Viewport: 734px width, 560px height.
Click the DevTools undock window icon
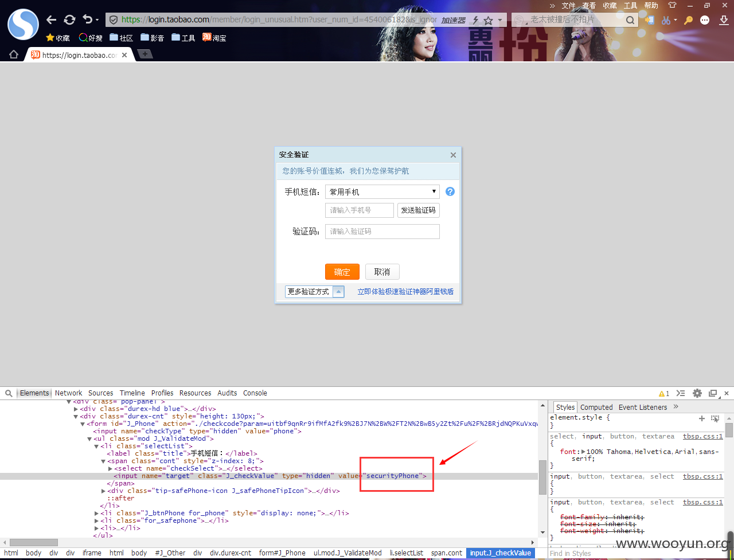[713, 394]
